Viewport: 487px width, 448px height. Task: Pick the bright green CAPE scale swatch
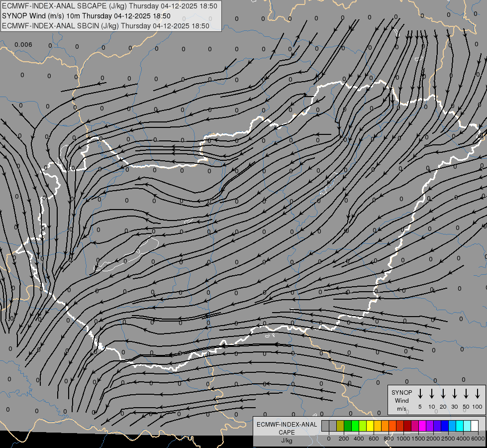355,426
